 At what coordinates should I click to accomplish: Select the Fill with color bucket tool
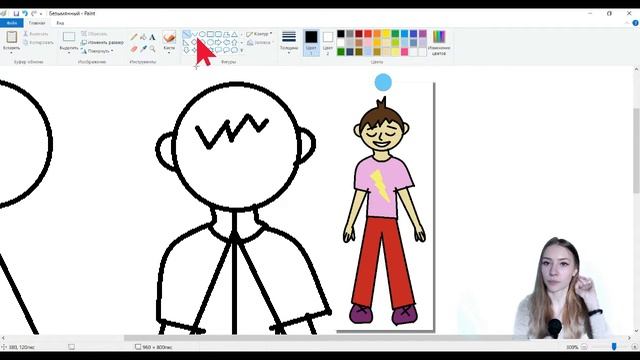(143, 37)
